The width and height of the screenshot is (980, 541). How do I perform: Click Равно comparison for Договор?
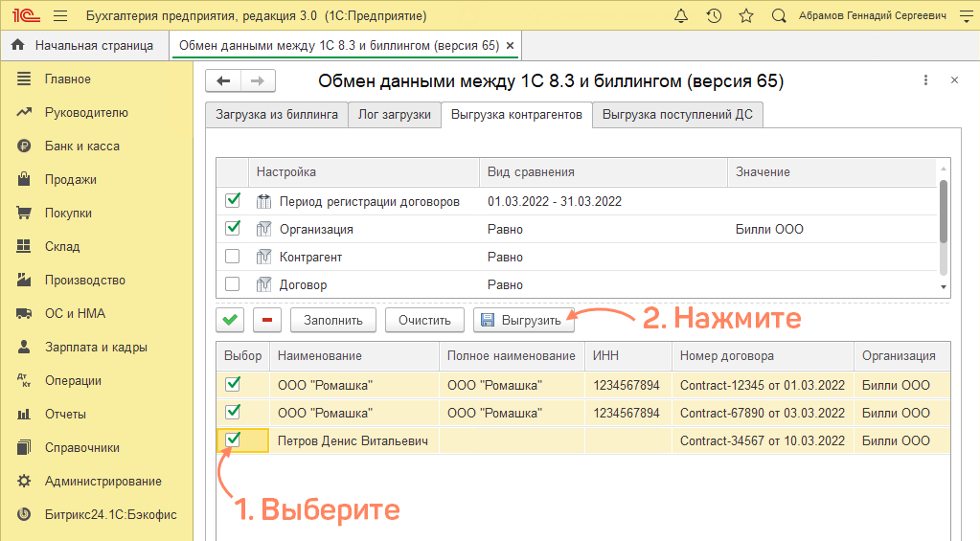[x=505, y=285]
